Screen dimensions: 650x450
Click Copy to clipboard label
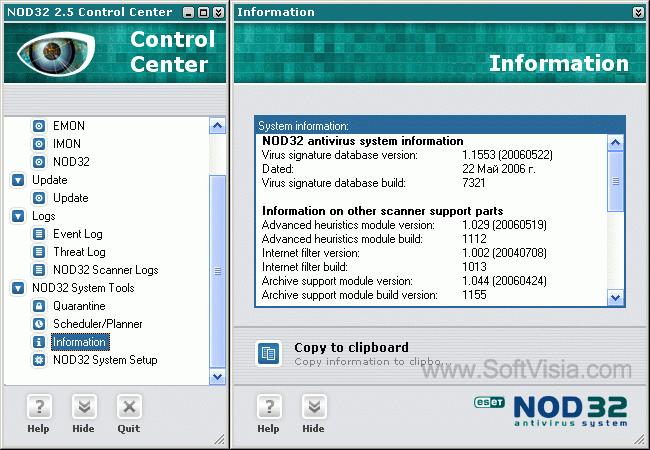pos(352,347)
